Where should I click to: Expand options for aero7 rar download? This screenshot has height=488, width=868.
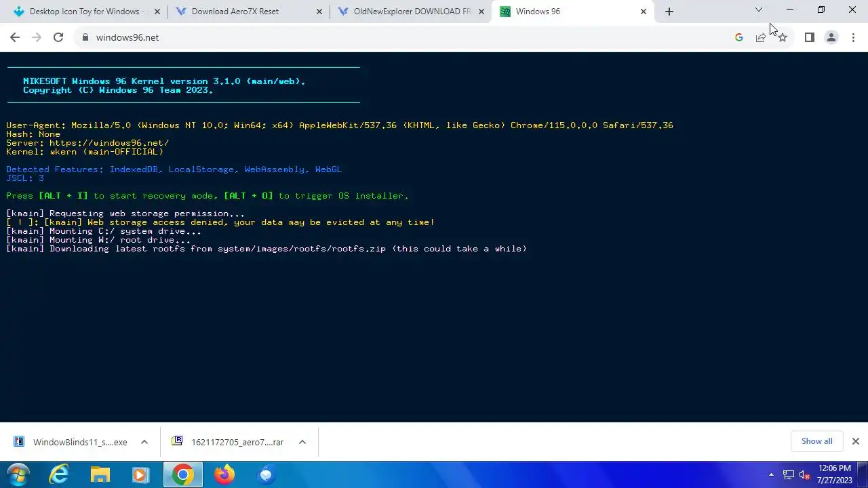coord(302,442)
